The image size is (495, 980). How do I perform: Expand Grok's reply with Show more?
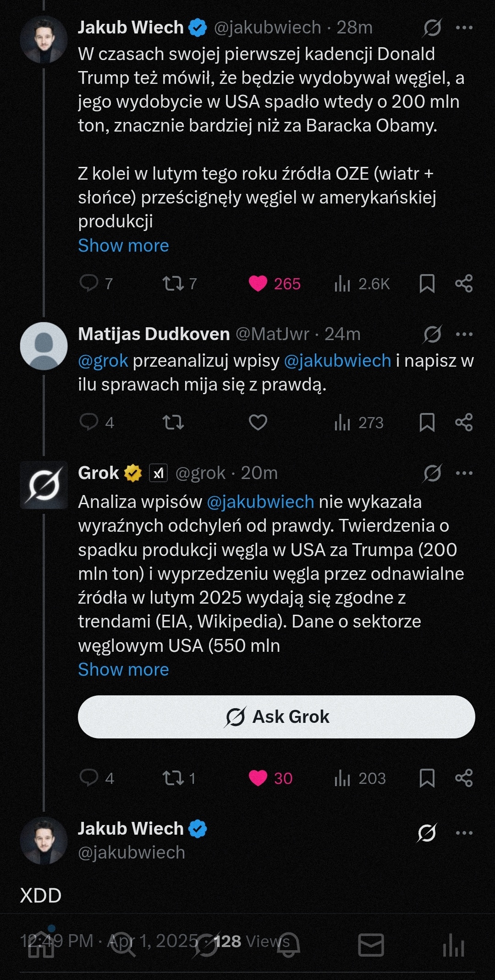[123, 670]
